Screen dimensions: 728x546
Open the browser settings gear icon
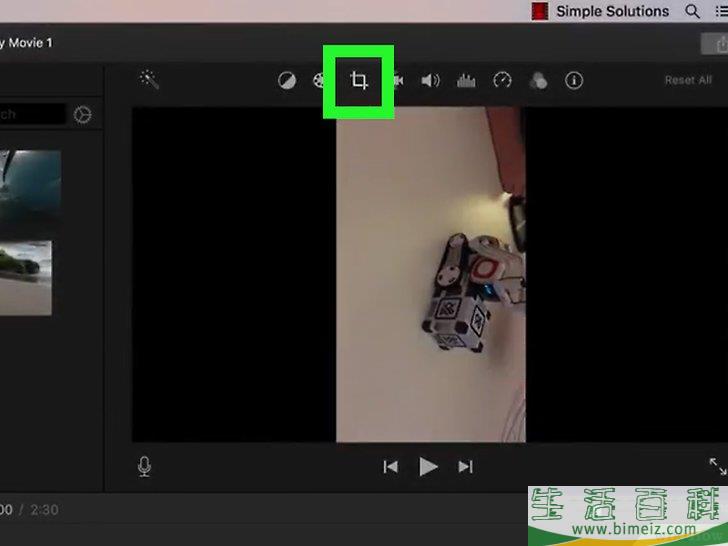pyautogui.click(x=83, y=115)
